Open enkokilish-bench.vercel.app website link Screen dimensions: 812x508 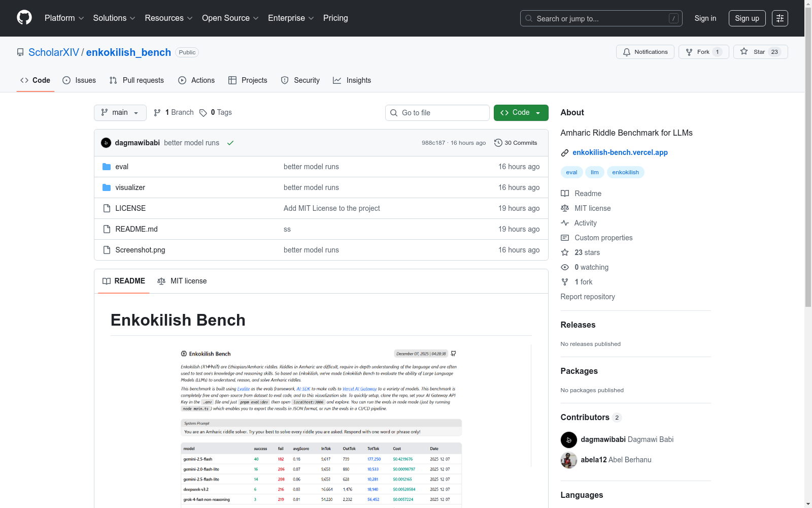(620, 152)
